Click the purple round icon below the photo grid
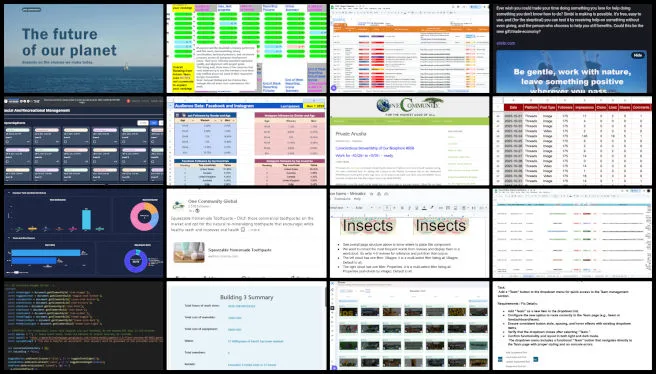 [x=333, y=367]
